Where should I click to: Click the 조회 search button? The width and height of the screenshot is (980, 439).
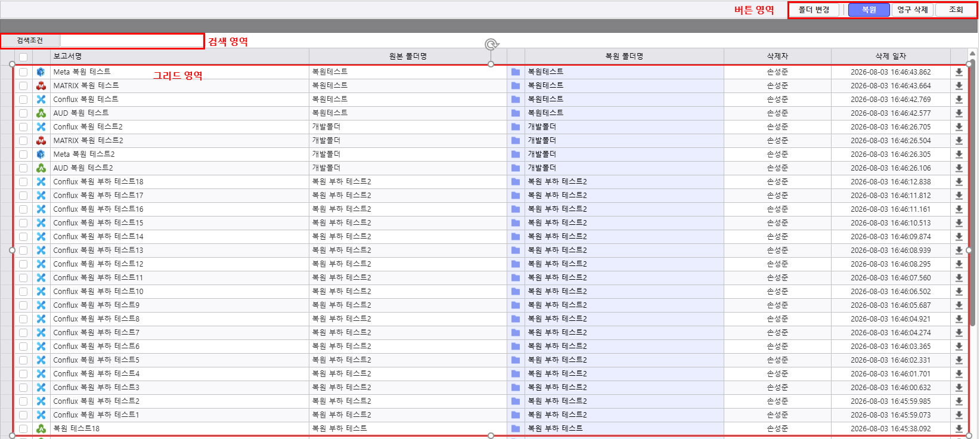coord(956,10)
